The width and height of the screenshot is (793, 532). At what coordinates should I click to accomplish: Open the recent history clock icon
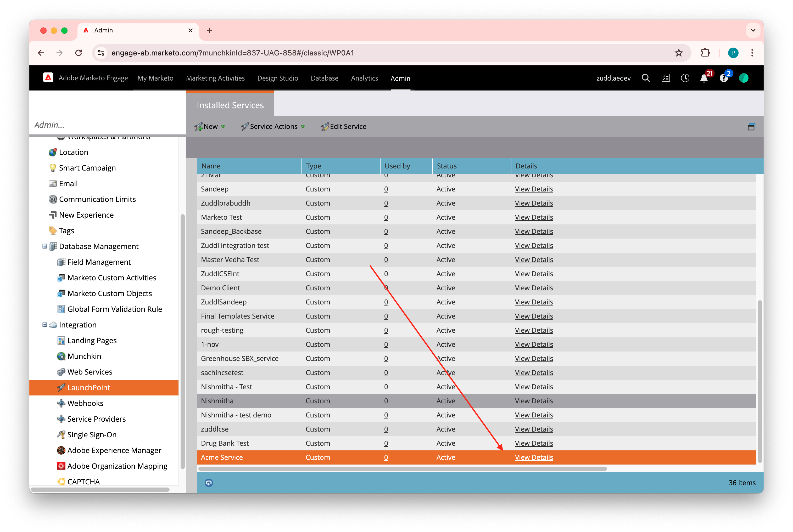685,78
